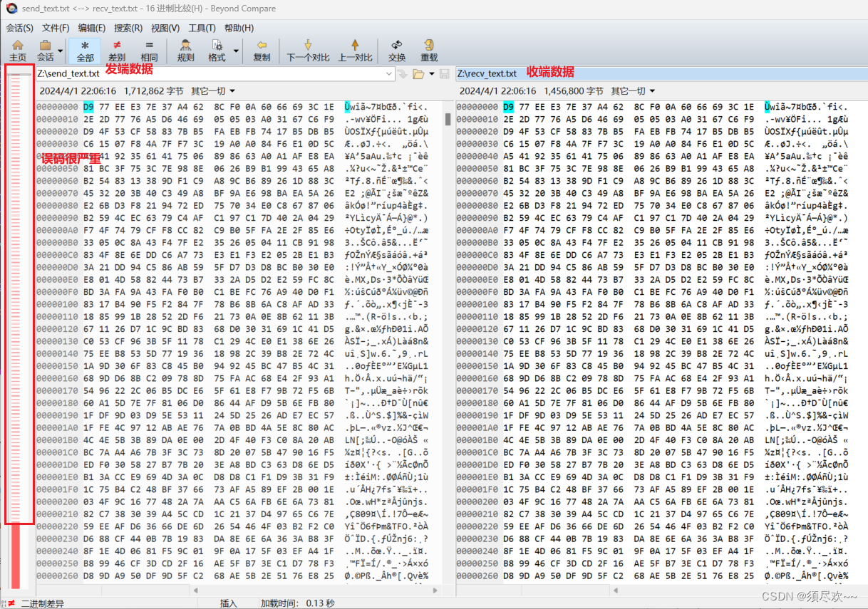This screenshot has width=868, height=609.
Task: Toggle the 相同 same-bytes filter
Action: 149,50
